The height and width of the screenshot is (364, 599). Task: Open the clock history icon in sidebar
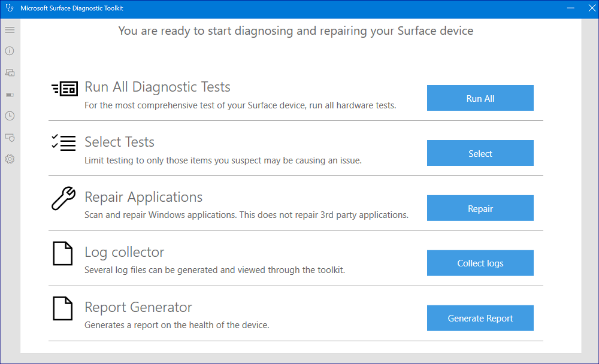tap(10, 116)
